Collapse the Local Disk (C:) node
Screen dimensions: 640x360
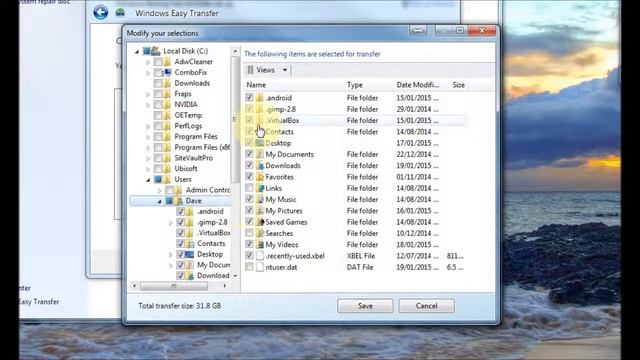point(137,51)
